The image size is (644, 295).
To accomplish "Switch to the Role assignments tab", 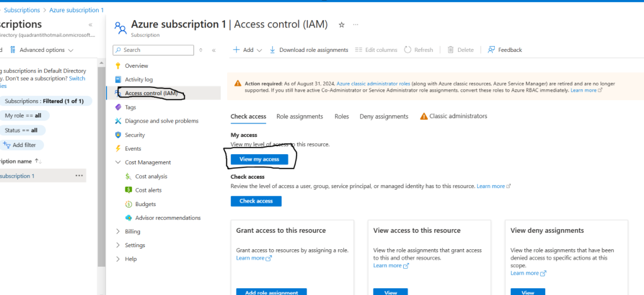I will click(x=300, y=117).
